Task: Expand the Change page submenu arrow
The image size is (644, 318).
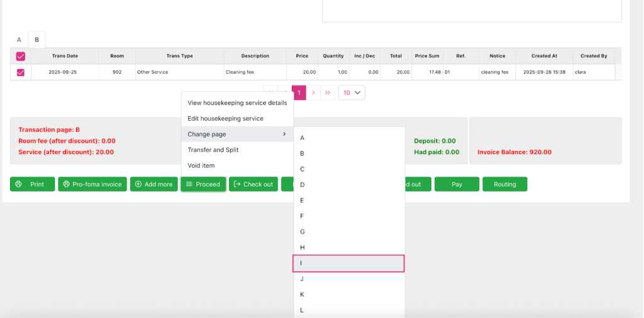Action: pos(284,134)
